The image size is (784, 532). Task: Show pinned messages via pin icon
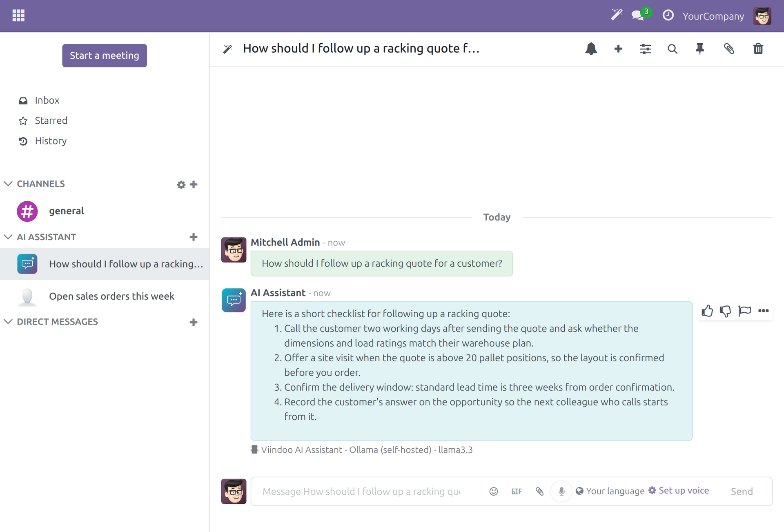click(700, 49)
